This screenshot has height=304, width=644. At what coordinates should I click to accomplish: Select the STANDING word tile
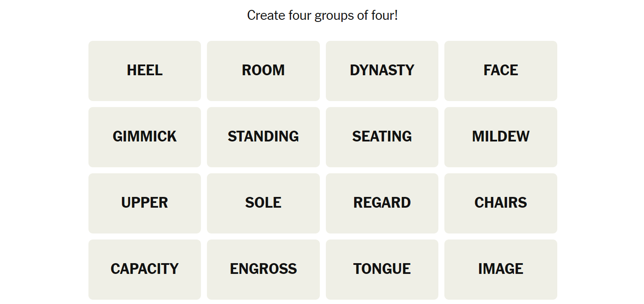click(x=263, y=137)
